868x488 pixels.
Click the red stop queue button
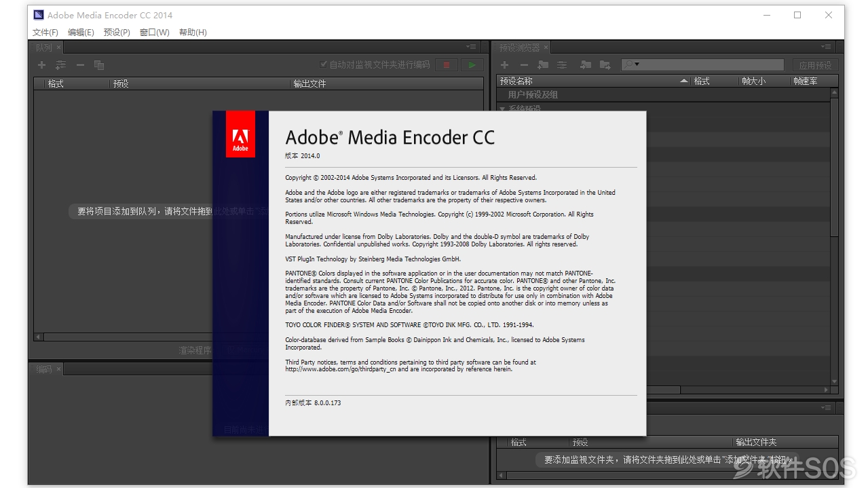[447, 65]
